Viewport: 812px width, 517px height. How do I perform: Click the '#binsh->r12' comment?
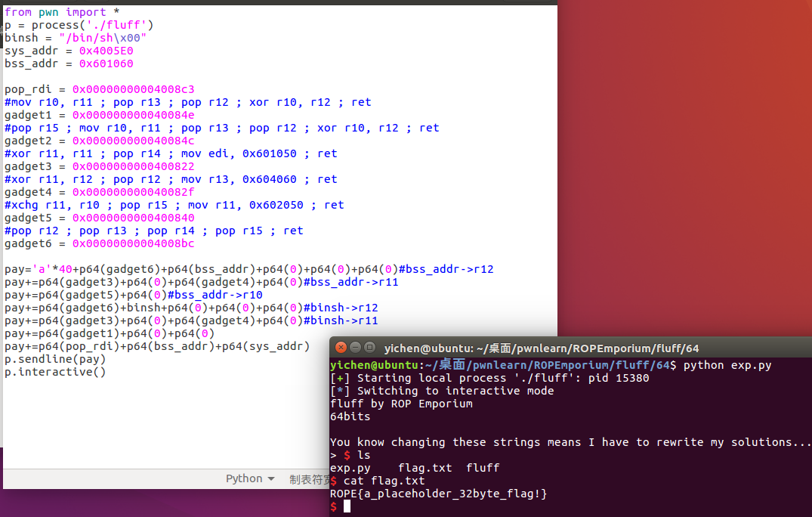[341, 308]
